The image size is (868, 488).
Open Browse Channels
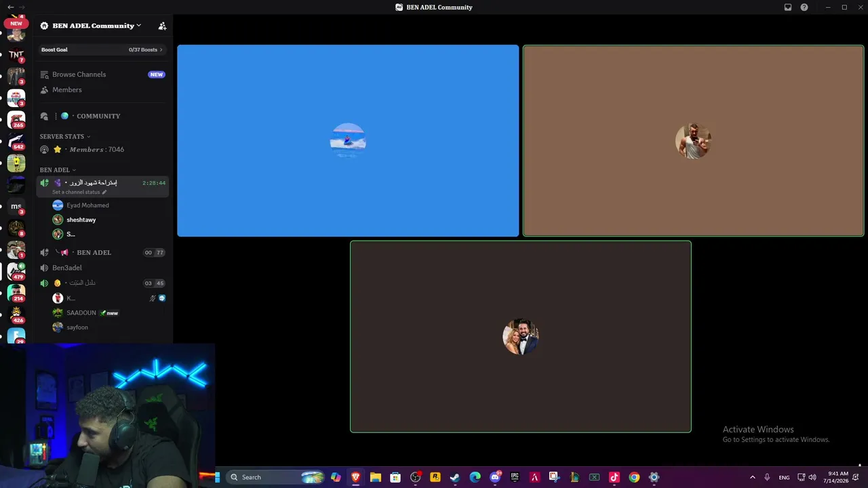pos(102,75)
